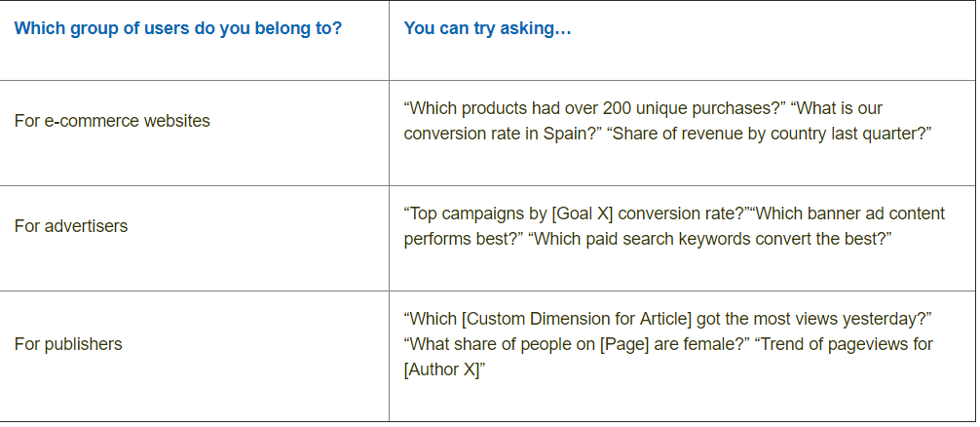Click the number "200" in the purchases question

617,108
